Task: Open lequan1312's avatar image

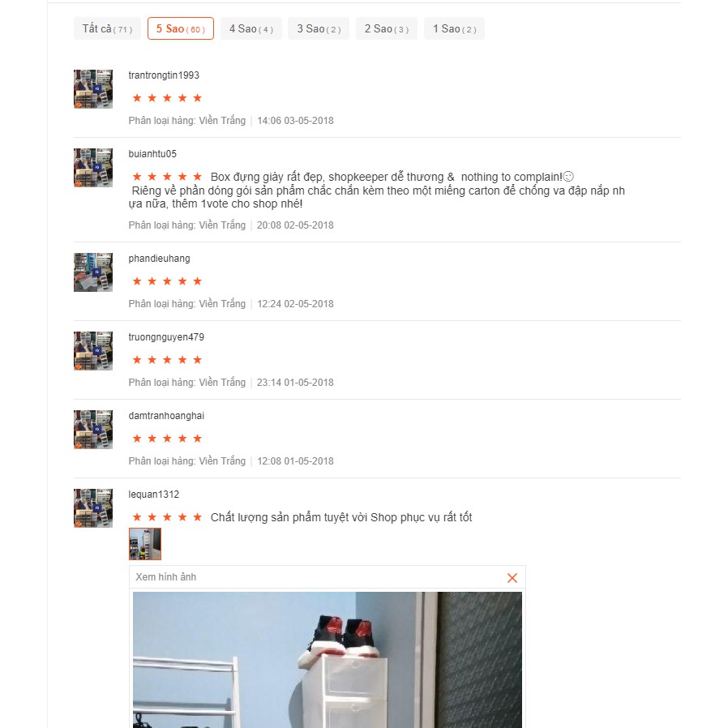Action: pyautogui.click(x=93, y=508)
